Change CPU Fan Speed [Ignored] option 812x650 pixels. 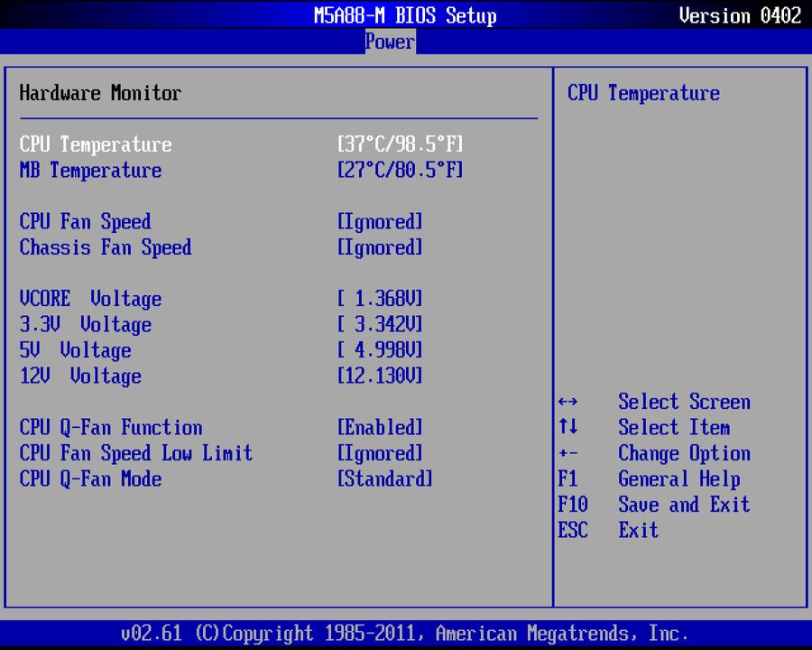[380, 222]
